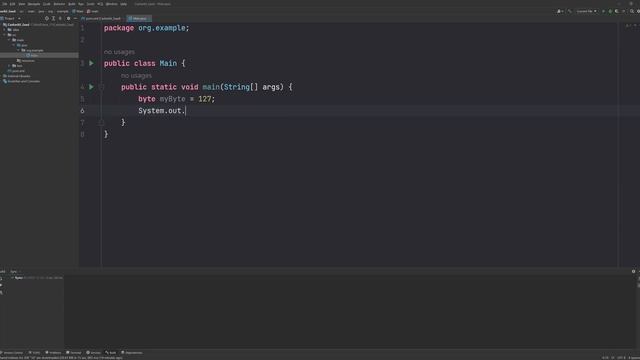The height and width of the screenshot is (360, 640).
Task: Open the Run menu
Action: (x=81, y=4)
